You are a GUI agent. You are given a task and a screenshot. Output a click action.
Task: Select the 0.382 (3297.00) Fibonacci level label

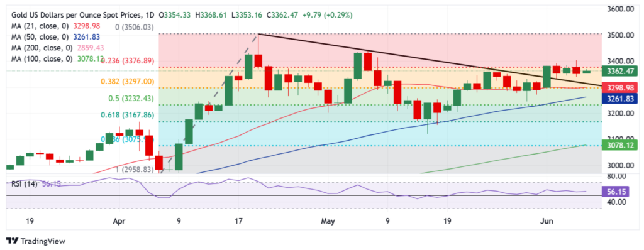128,82
